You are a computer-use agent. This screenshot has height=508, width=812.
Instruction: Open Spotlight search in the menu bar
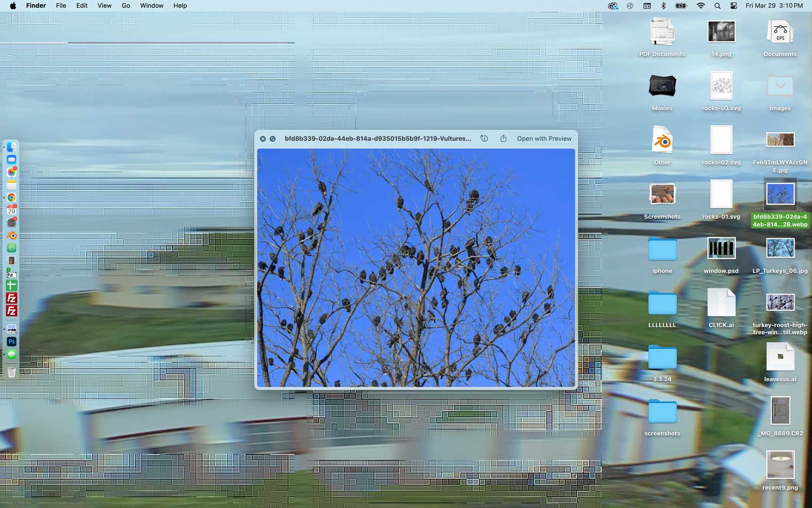click(x=717, y=6)
